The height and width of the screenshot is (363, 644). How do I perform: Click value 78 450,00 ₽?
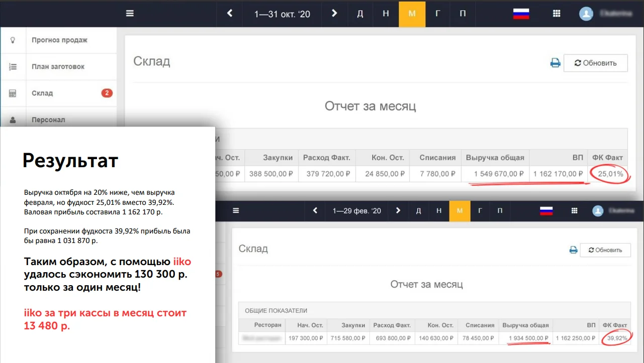pos(479,338)
